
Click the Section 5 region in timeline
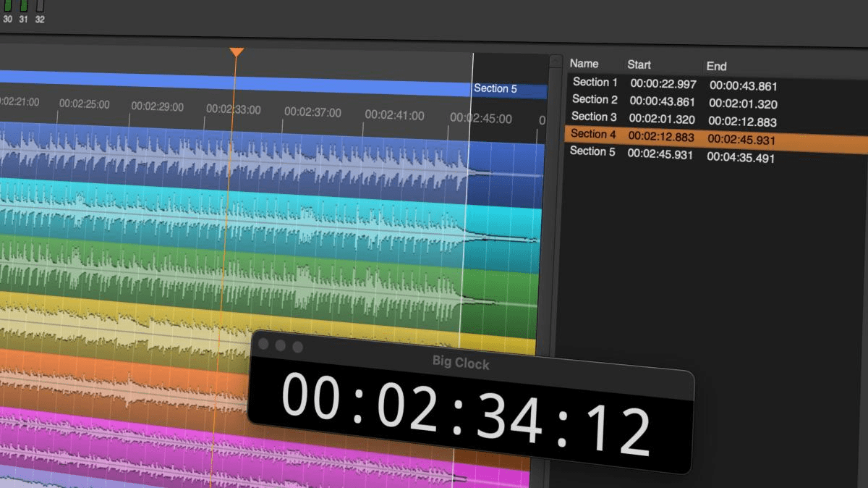tap(509, 90)
